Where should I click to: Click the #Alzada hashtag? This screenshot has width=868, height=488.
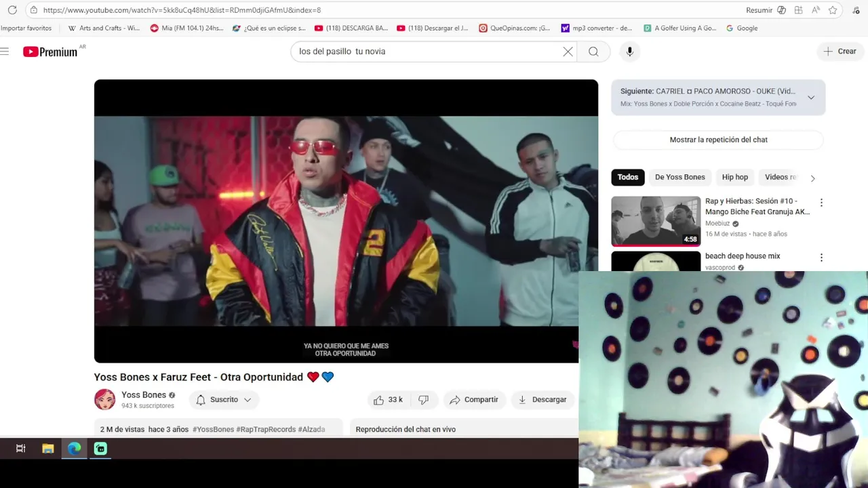311,429
